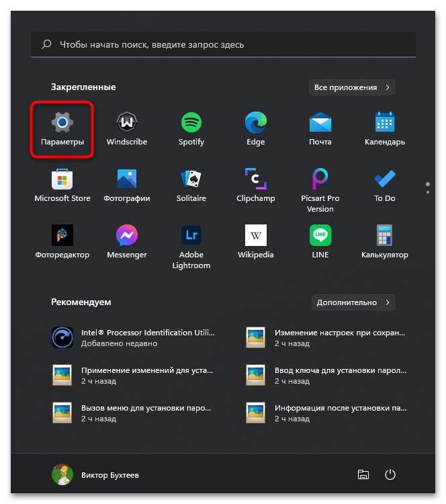
Task: Open the Калькулятор calculator
Action: (385, 242)
